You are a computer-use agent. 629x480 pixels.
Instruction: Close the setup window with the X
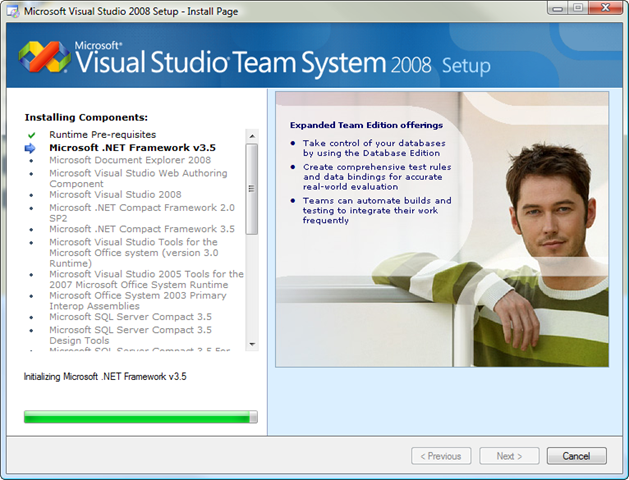click(605, 8)
